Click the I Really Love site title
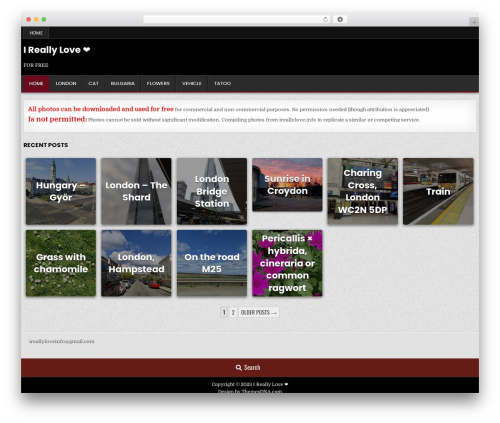500x423 pixels. (57, 50)
